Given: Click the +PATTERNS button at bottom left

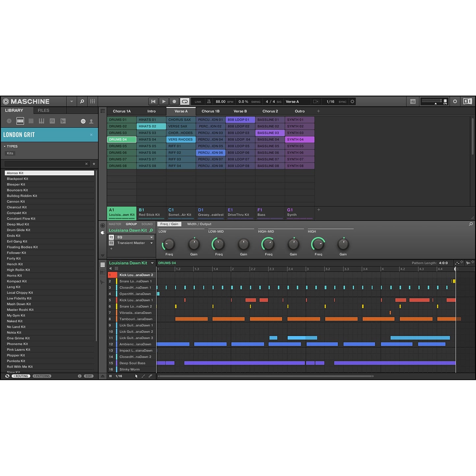Looking at the screenshot, I should 42,376.
